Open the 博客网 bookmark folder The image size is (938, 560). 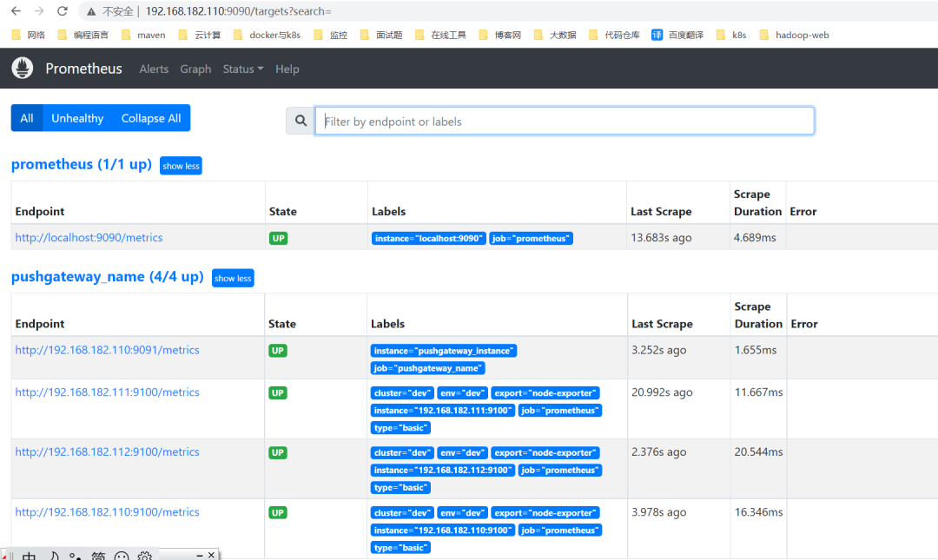click(x=499, y=35)
